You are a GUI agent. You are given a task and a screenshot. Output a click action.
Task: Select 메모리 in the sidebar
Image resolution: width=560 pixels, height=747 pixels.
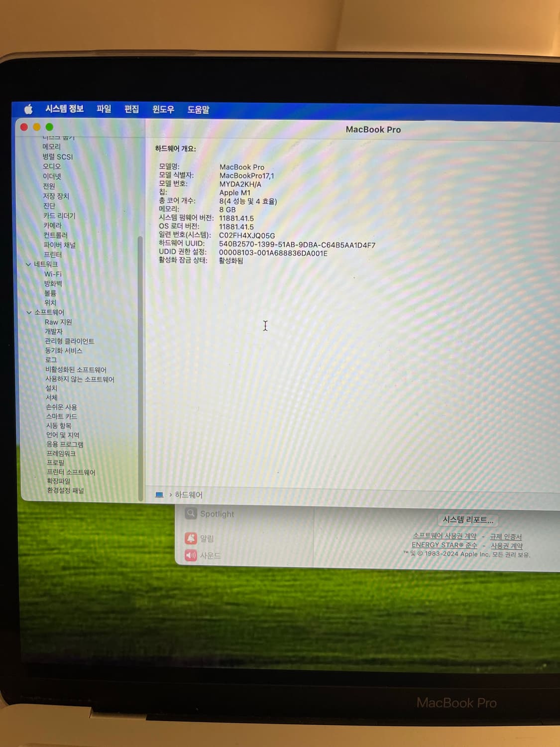click(x=51, y=147)
